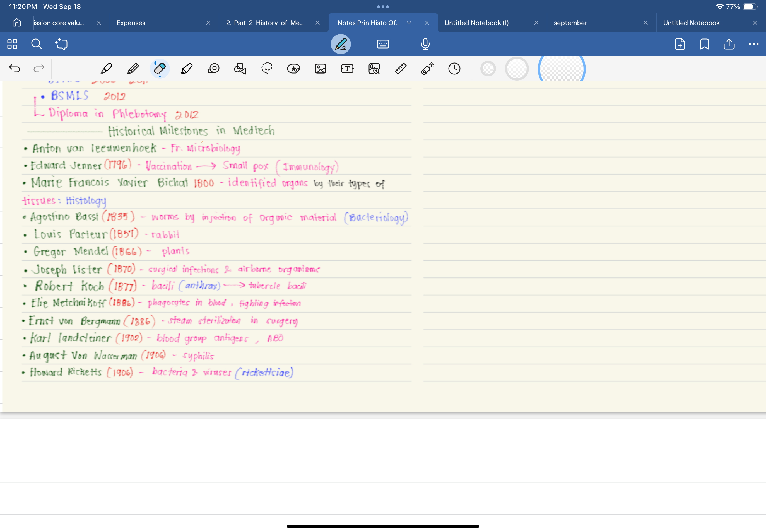Switch to the core values tab
Screen dimensions: 766x532
(x=59, y=23)
